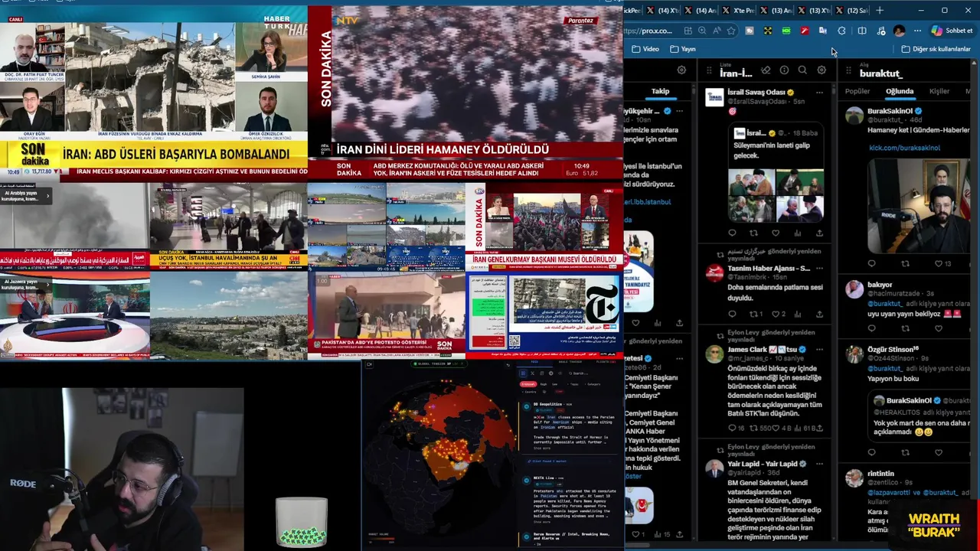The image size is (980, 551).
Task: Select the Haber Türk panel video feed
Action: click(x=153, y=92)
